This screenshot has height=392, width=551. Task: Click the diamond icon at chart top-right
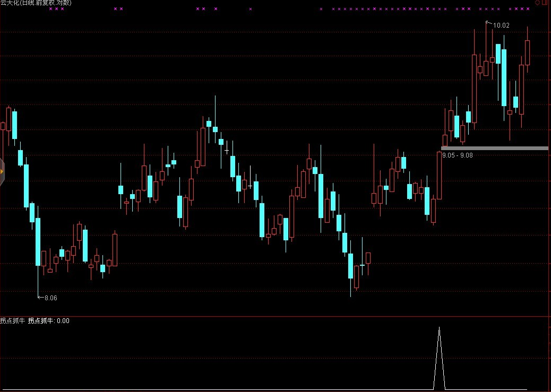[x=537, y=3]
